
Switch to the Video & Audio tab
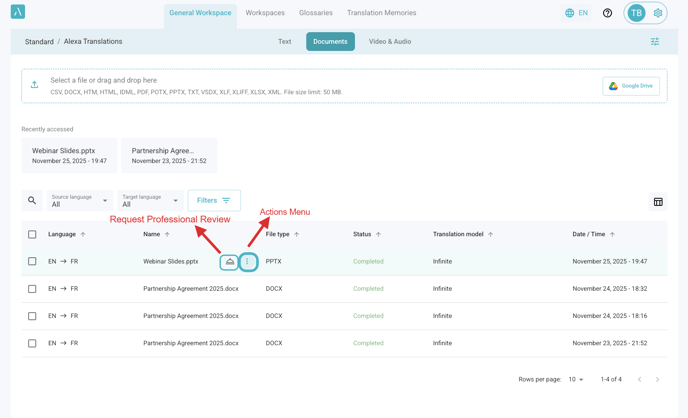[389, 42]
